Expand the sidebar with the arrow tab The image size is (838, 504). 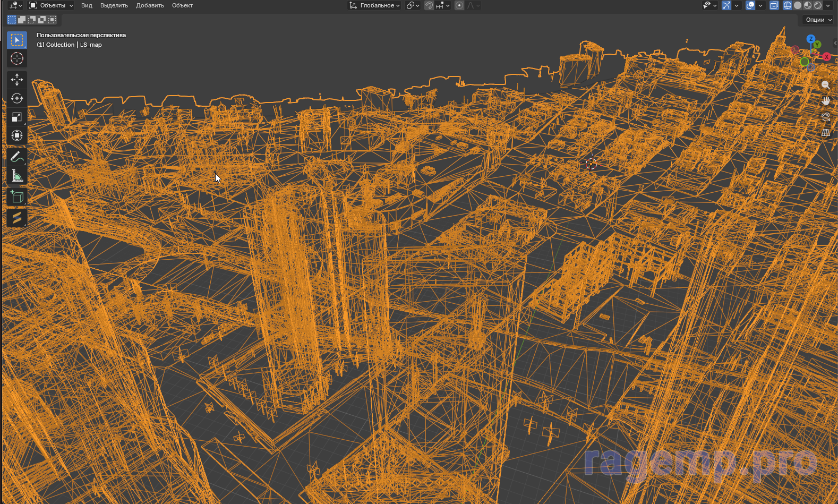point(835,43)
